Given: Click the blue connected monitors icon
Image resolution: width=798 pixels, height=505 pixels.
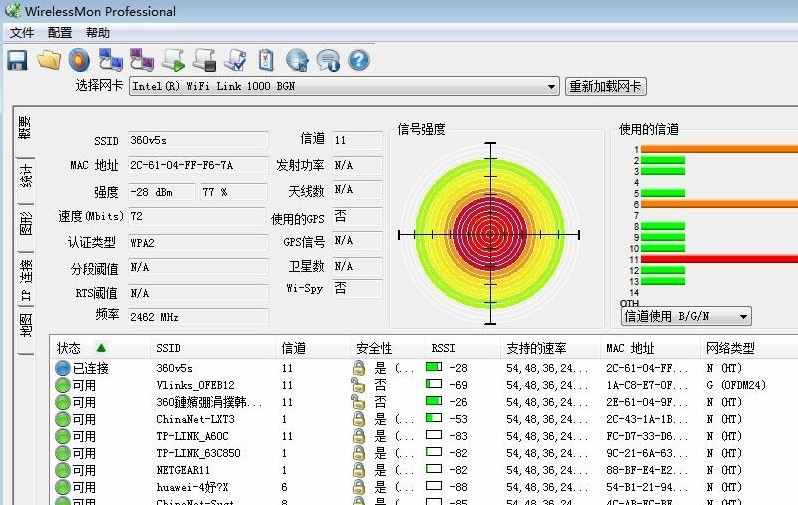Looking at the screenshot, I should tap(110, 60).
